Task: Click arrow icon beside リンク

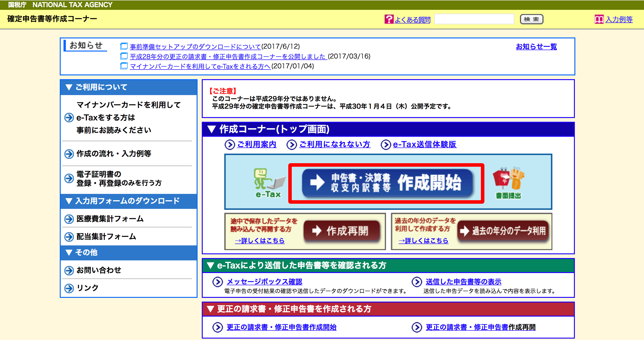Action: point(69,288)
